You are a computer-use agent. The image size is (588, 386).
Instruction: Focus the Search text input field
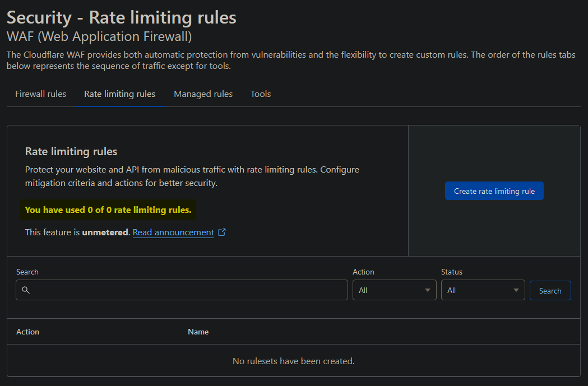(182, 290)
